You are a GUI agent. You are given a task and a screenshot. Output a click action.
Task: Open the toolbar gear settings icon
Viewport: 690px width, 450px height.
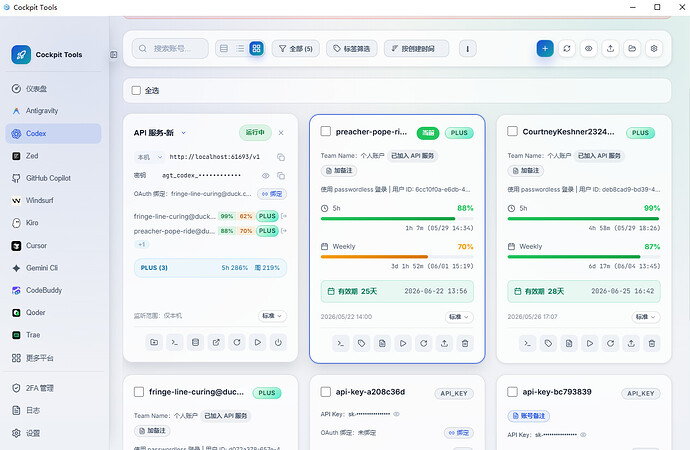coord(654,48)
